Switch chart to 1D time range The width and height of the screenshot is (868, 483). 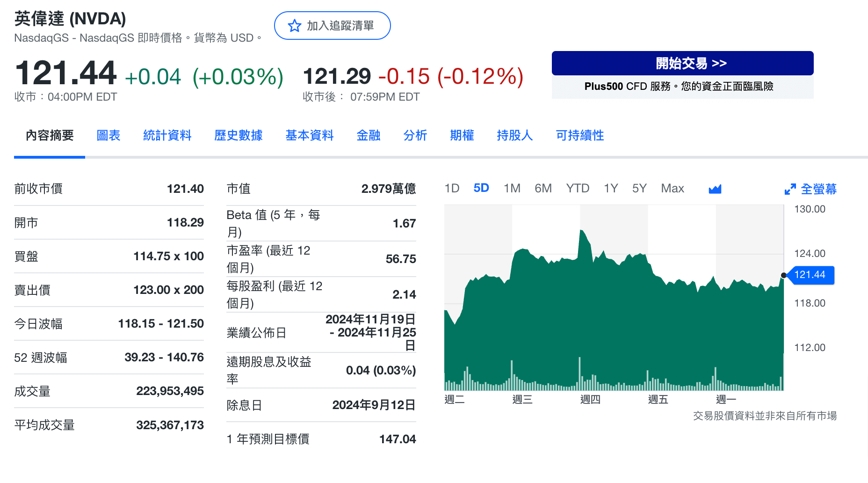(452, 188)
